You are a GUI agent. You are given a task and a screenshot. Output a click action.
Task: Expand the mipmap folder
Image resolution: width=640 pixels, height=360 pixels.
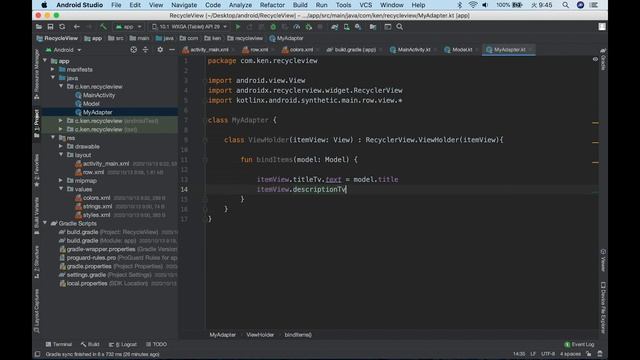point(61,180)
